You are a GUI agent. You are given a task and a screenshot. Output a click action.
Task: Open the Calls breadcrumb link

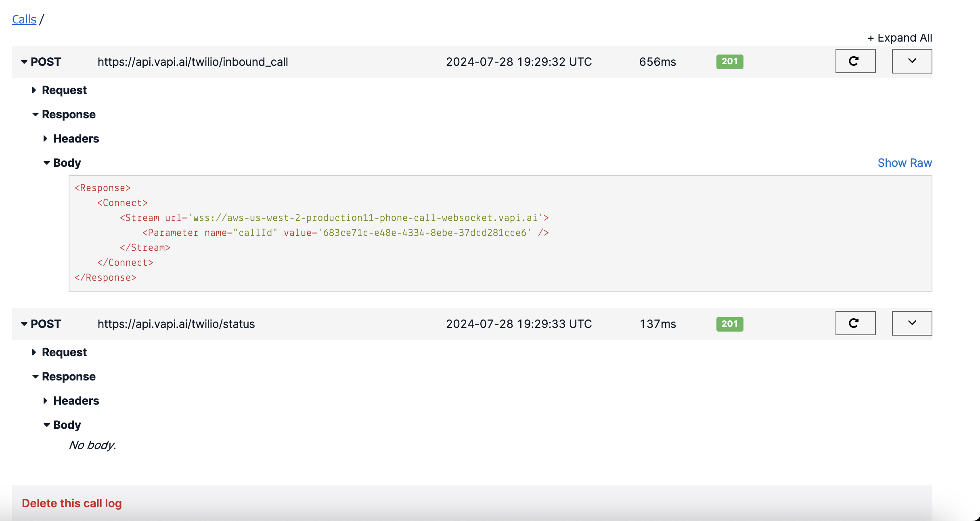click(x=23, y=19)
